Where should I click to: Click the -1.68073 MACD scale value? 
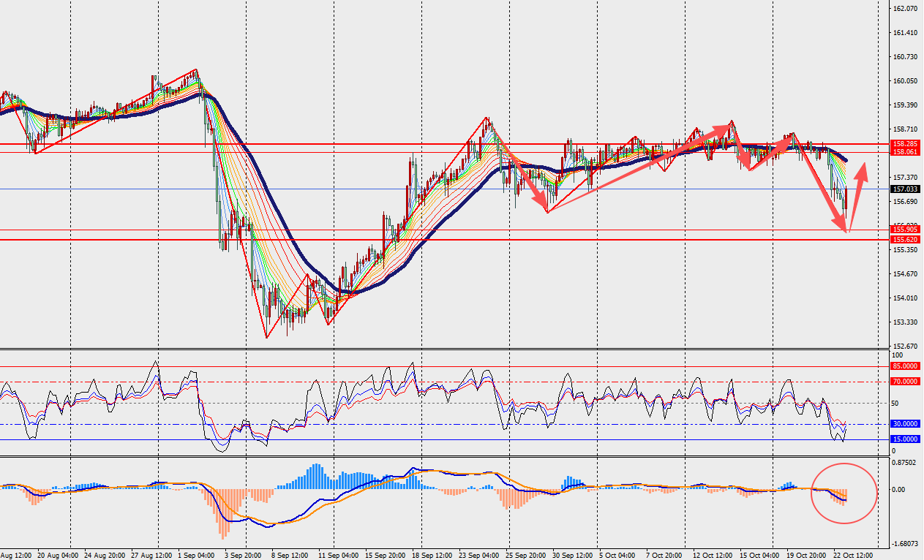905,544
